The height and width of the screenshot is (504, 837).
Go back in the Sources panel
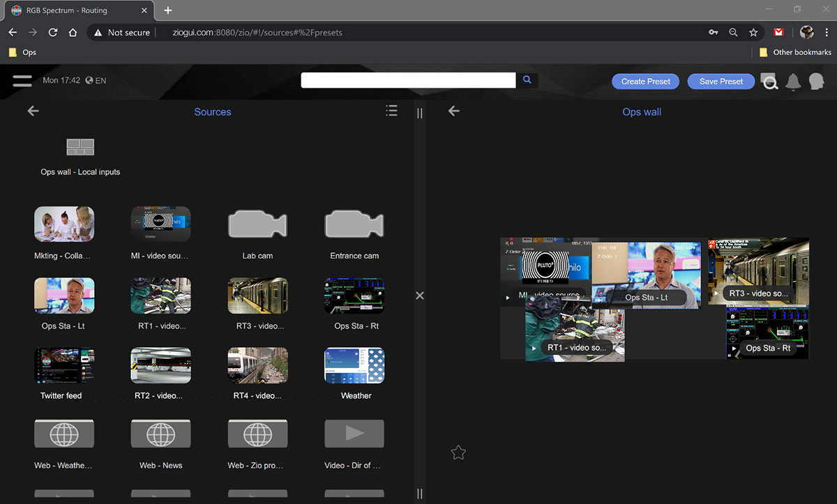point(33,111)
